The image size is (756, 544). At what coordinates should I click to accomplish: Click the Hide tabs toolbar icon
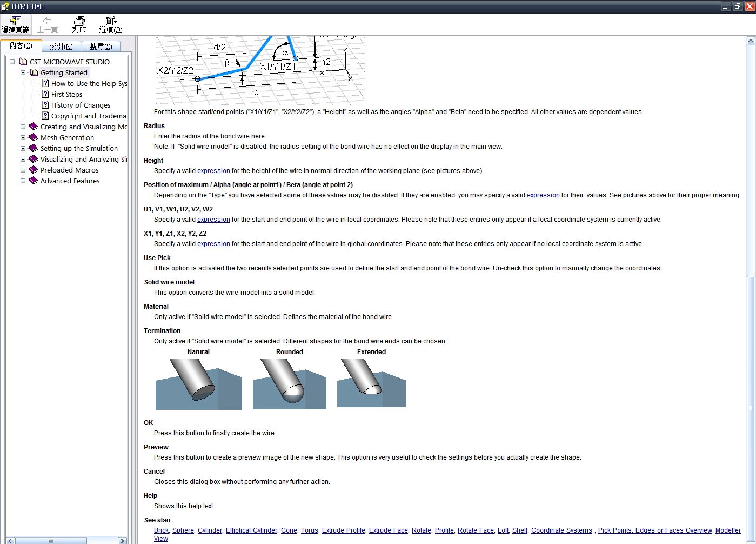pyautogui.click(x=16, y=21)
